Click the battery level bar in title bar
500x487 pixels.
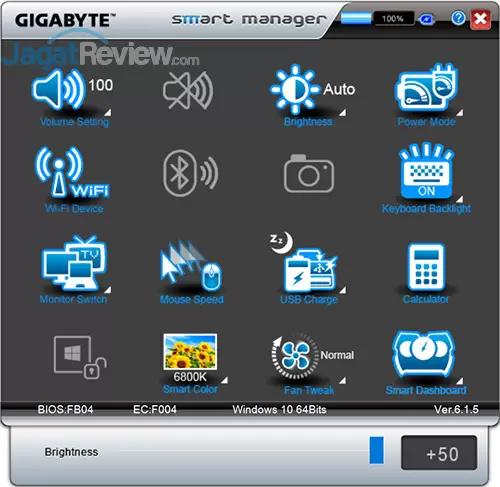point(356,18)
